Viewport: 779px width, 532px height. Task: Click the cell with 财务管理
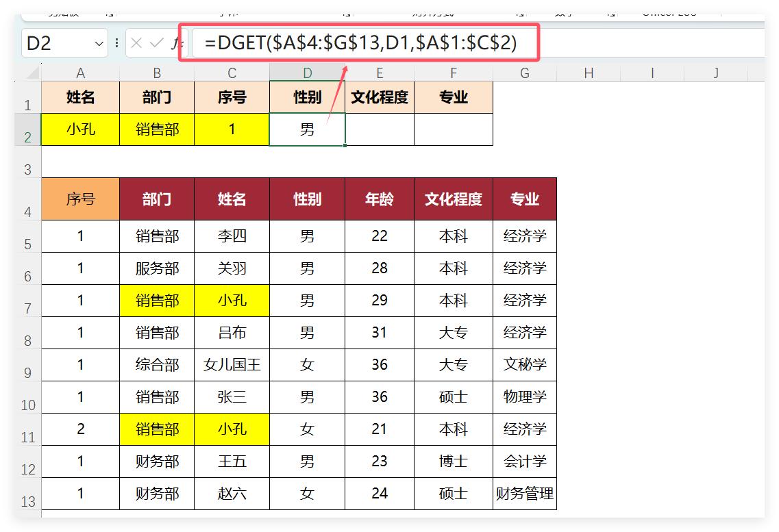[525, 494]
